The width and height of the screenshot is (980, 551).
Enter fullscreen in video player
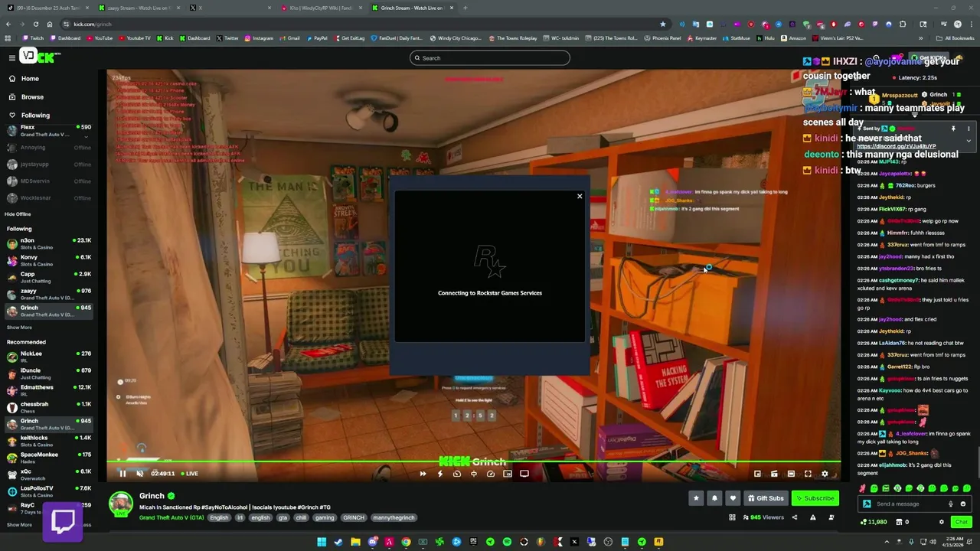point(808,474)
